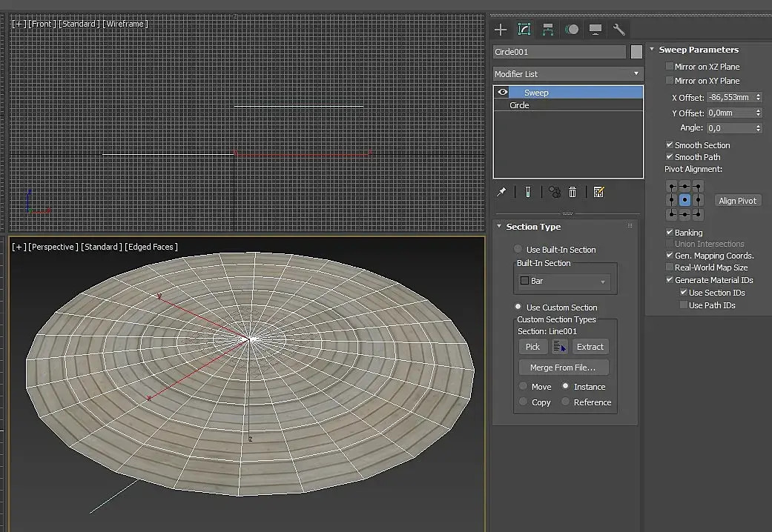Open the Utilities wrench icon
The height and width of the screenshot is (532, 772).
(618, 30)
